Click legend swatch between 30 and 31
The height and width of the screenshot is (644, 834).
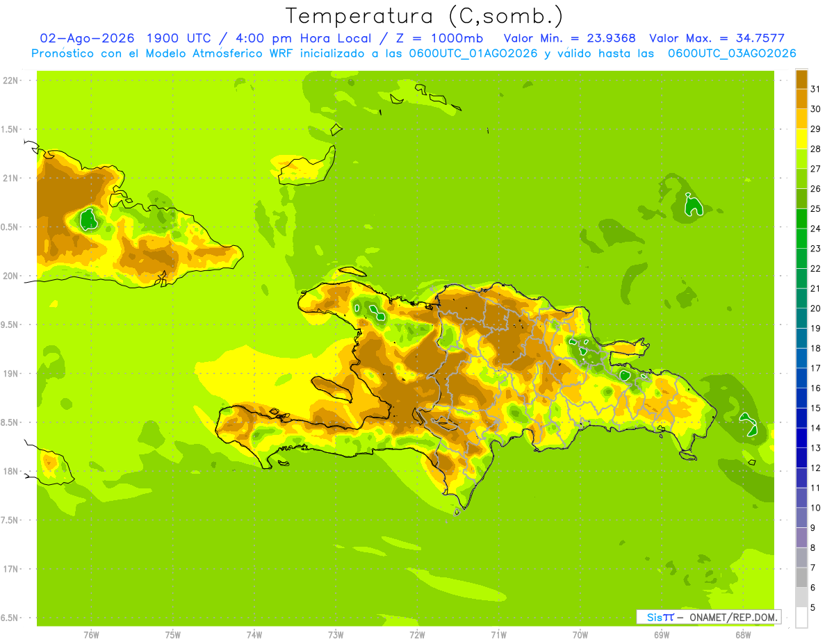801,99
